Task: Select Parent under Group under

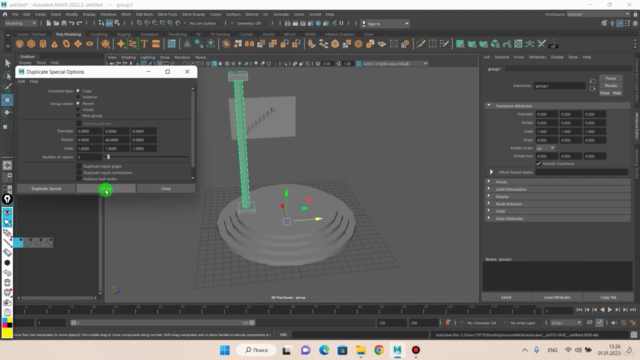Action: pos(78,103)
